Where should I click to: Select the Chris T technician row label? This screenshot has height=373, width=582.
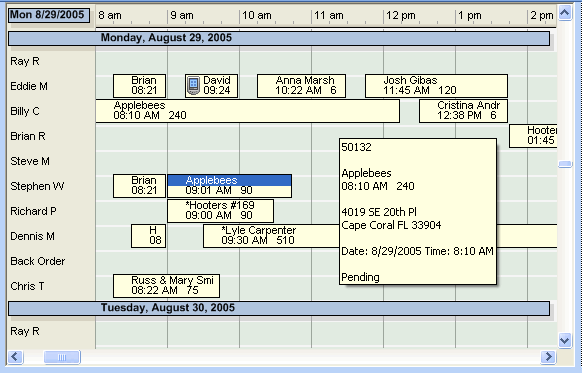click(x=27, y=286)
